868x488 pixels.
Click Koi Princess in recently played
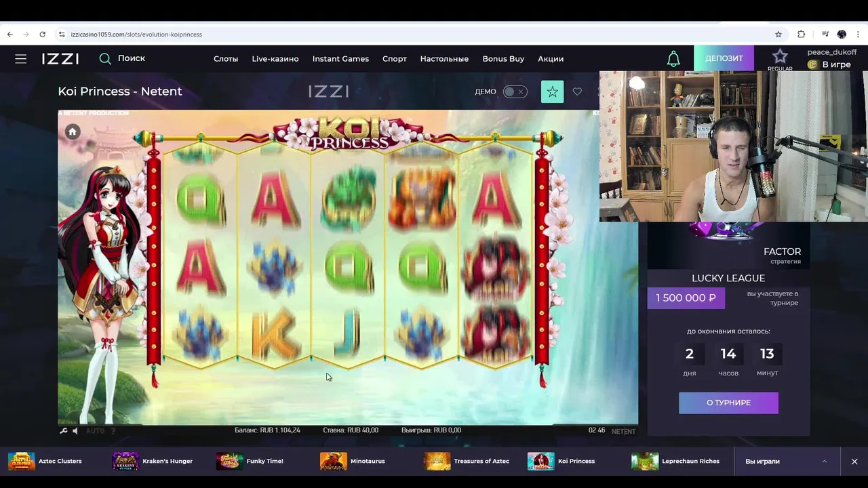coord(561,461)
